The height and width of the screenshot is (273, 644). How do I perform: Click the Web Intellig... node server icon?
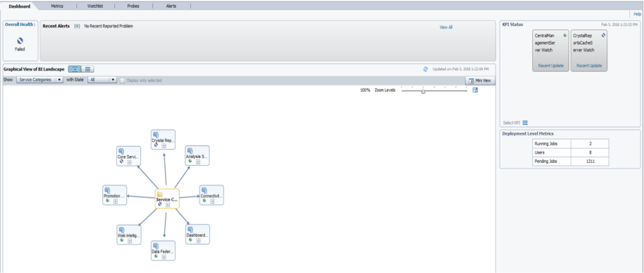(121, 229)
